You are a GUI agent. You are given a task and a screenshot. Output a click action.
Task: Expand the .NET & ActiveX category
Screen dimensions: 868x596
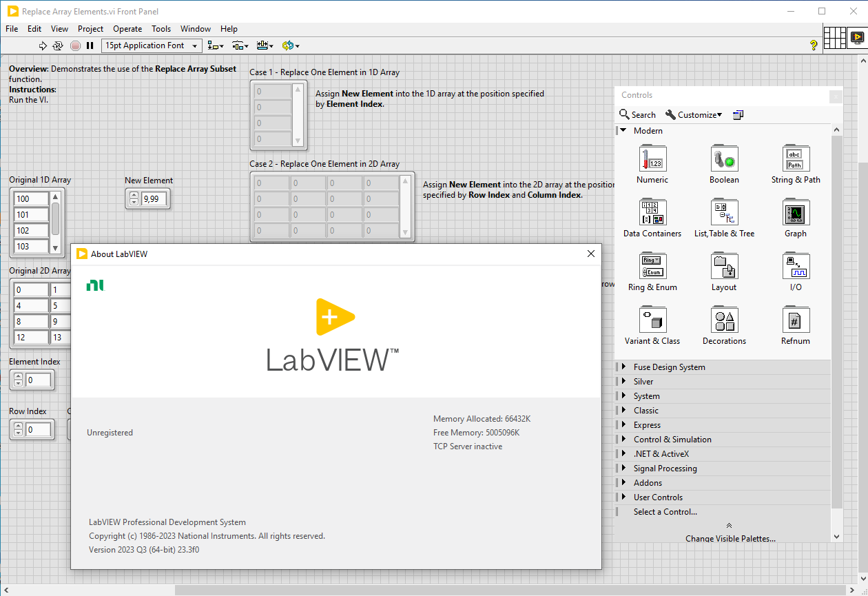pos(623,454)
